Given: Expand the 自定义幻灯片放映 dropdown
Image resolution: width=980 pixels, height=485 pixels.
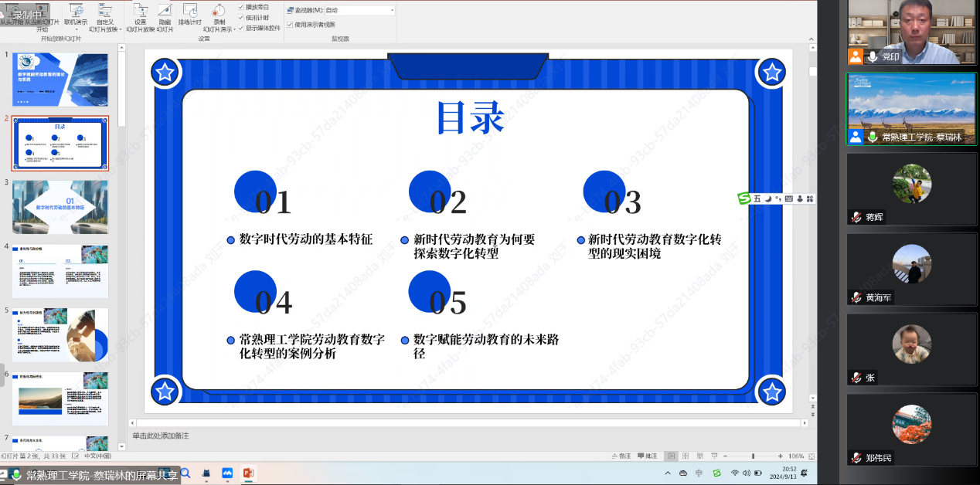Looking at the screenshot, I should 121,29.
